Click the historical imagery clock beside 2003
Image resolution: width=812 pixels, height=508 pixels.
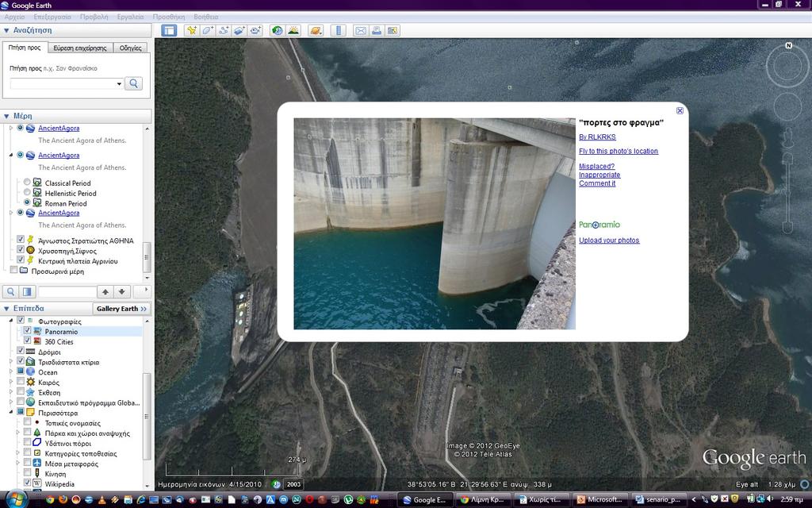tap(277, 484)
